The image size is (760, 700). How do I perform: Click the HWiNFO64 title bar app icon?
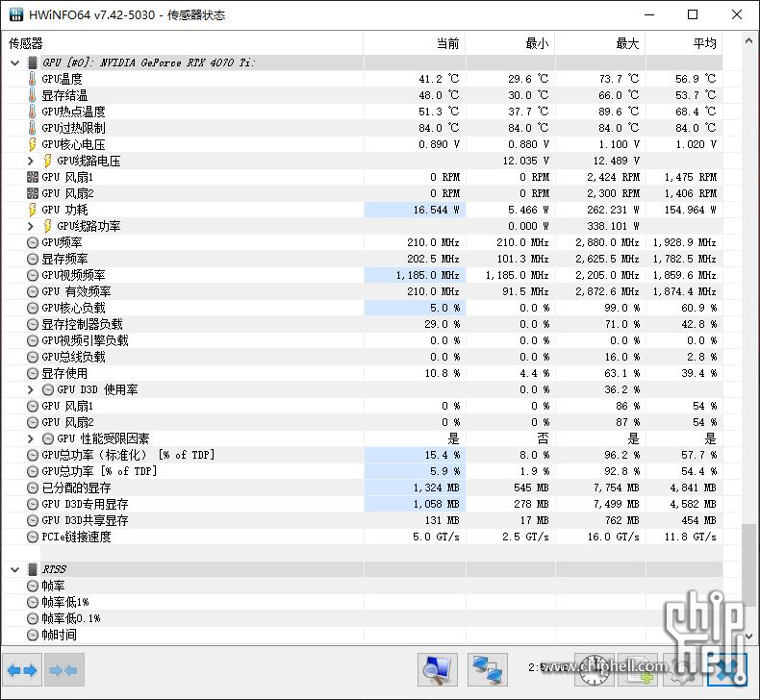[16, 14]
